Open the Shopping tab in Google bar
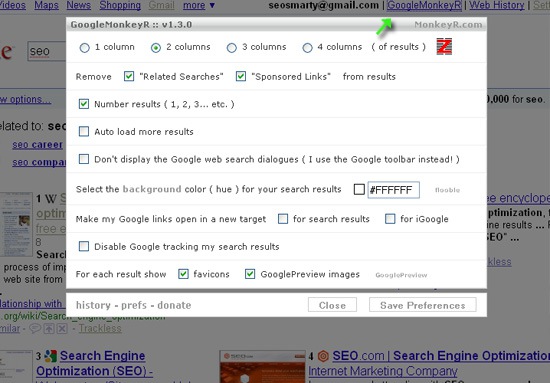This screenshot has width=550, height=383. pyautogui.click(x=120, y=5)
